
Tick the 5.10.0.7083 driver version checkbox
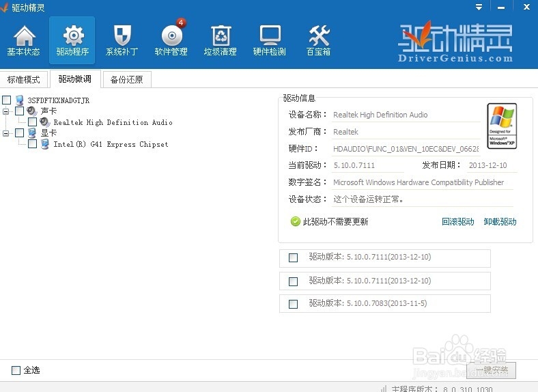pos(293,304)
